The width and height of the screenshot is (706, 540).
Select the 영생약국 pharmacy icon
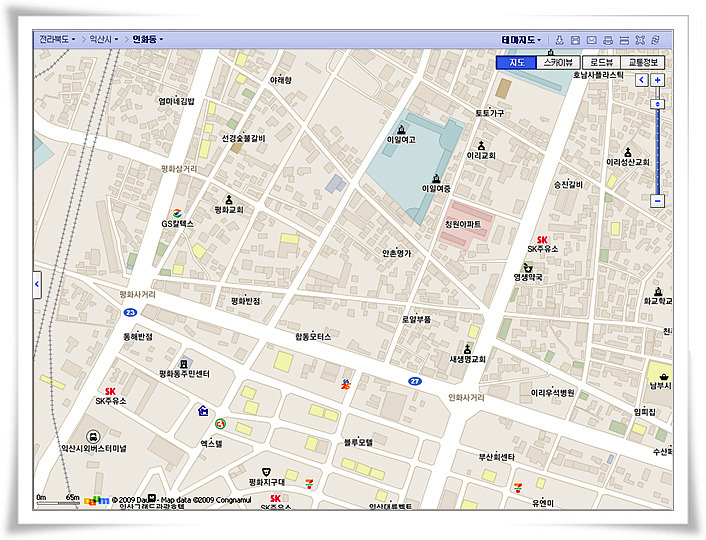click(528, 267)
